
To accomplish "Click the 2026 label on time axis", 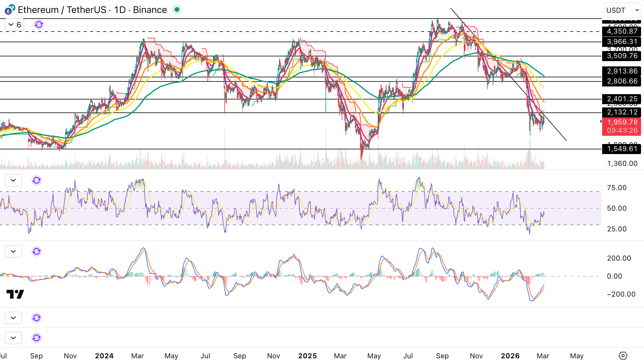I will pyautogui.click(x=510, y=356).
